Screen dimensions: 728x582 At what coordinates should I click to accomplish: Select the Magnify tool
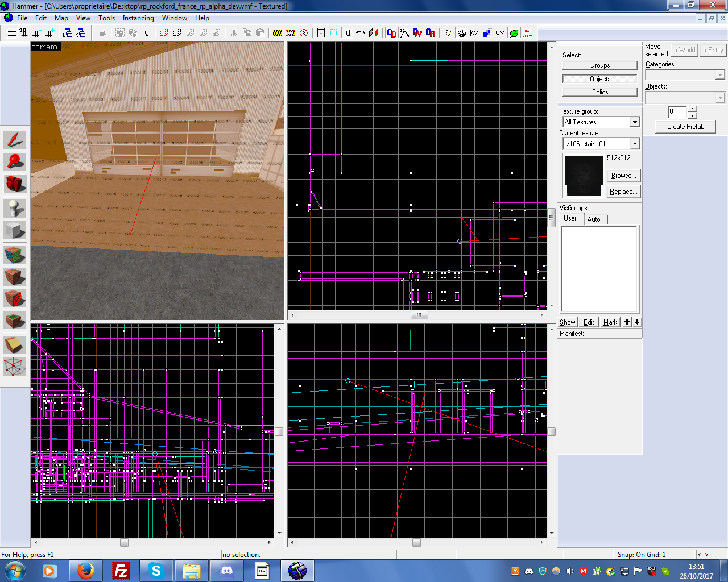(x=15, y=162)
